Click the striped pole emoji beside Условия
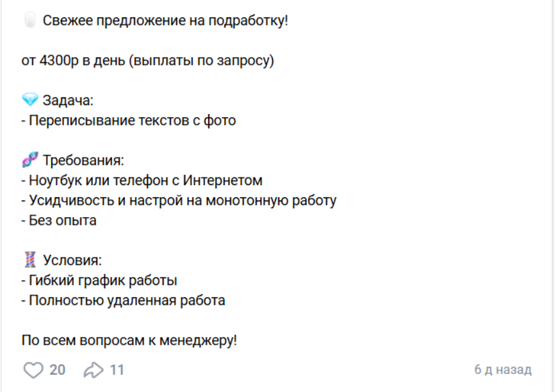This screenshot has width=556, height=392. pos(30,260)
